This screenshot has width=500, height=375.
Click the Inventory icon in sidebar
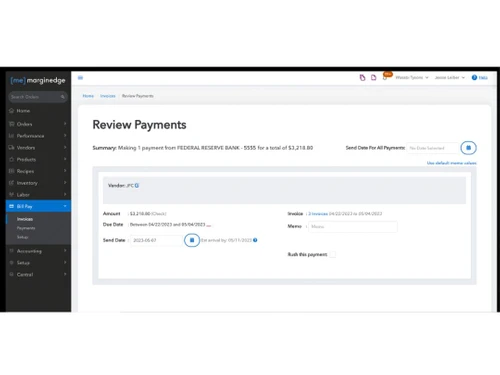pyautogui.click(x=11, y=183)
